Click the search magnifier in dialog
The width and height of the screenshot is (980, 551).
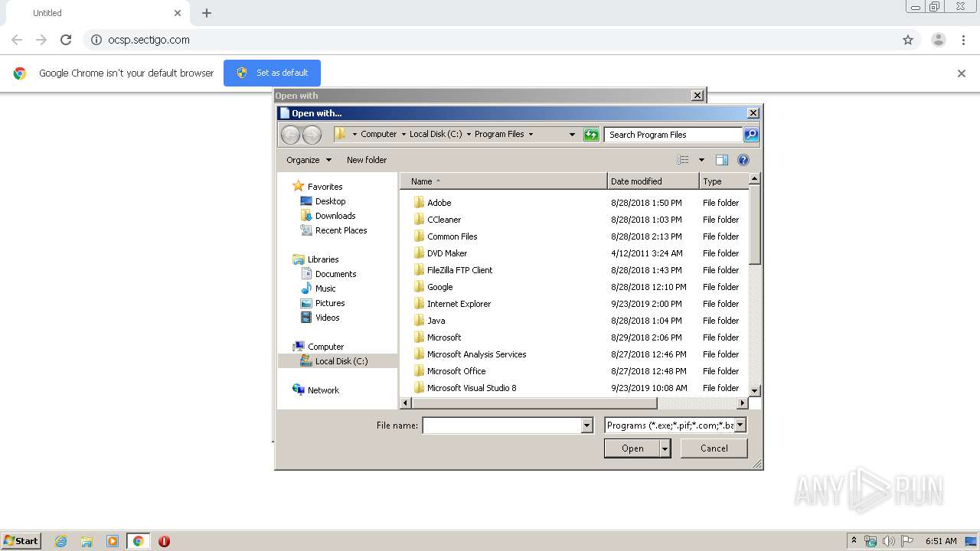pos(751,135)
